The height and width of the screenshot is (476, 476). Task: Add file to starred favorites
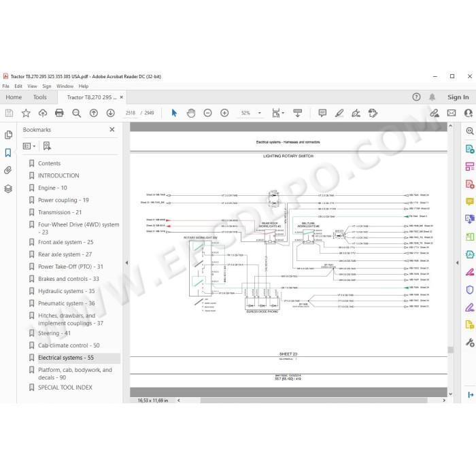[x=26, y=114]
